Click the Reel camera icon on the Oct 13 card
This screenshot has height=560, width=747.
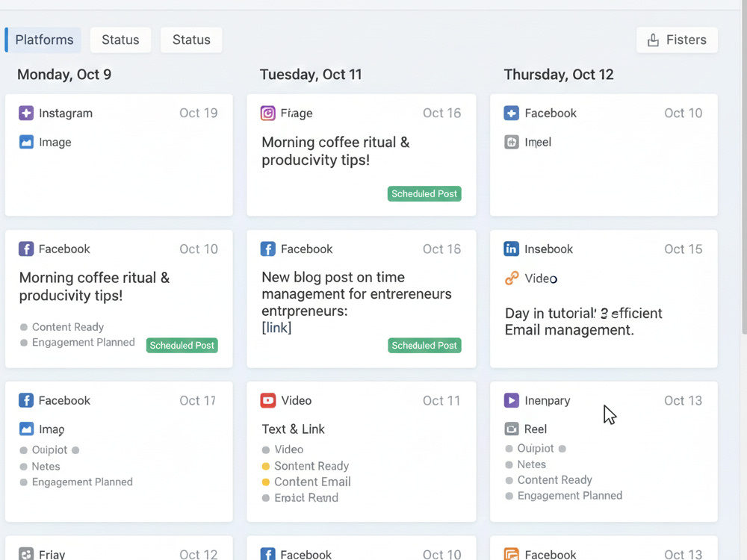pyautogui.click(x=512, y=429)
